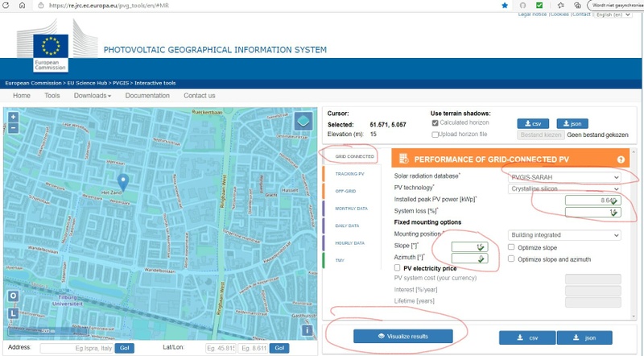Reload the browser page
644x356 pixels.
tap(6, 6)
